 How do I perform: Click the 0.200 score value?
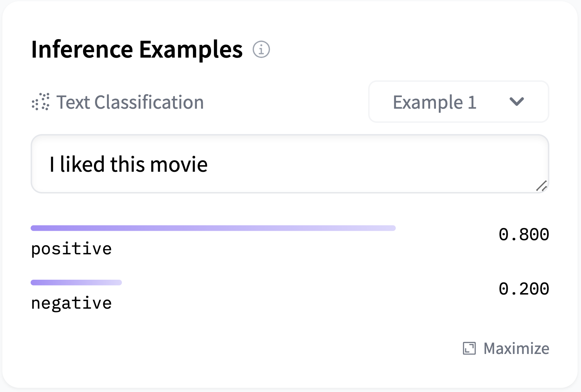point(524,289)
